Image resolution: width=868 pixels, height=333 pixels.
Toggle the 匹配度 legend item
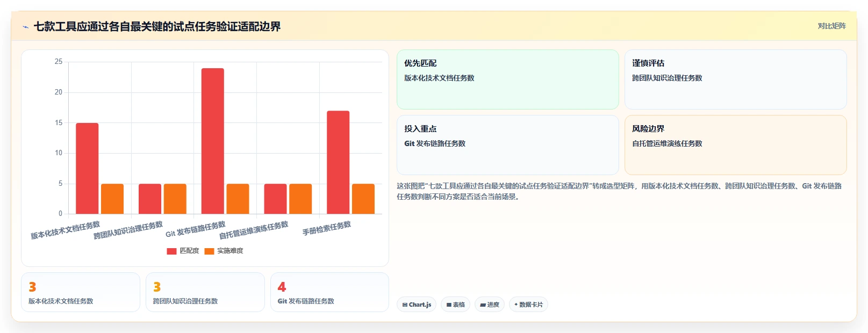pyautogui.click(x=183, y=251)
